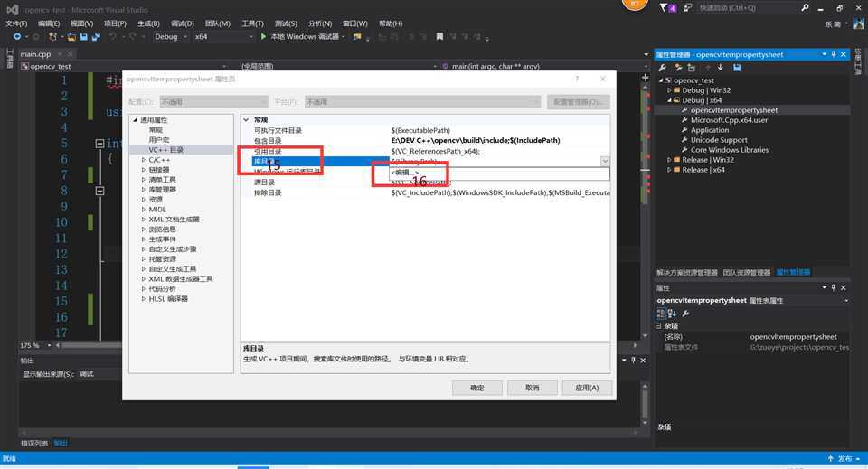Expand the Debug | Win32 configuration node
868x469 pixels.
pos(669,90)
